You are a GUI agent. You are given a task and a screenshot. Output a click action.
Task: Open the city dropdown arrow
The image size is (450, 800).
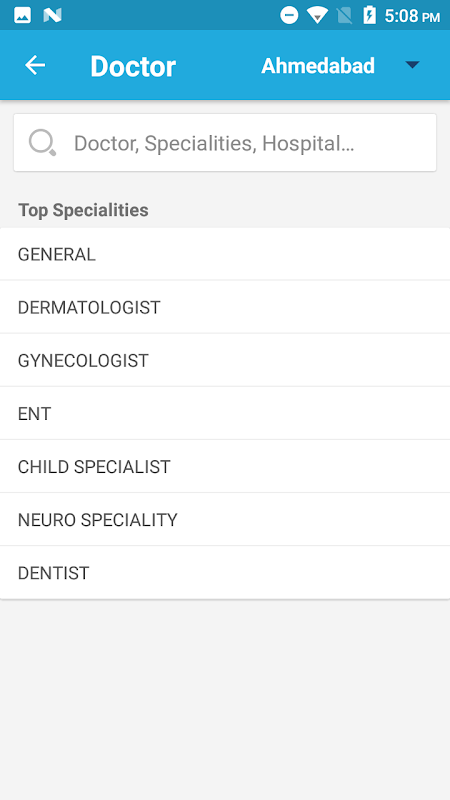coord(412,65)
